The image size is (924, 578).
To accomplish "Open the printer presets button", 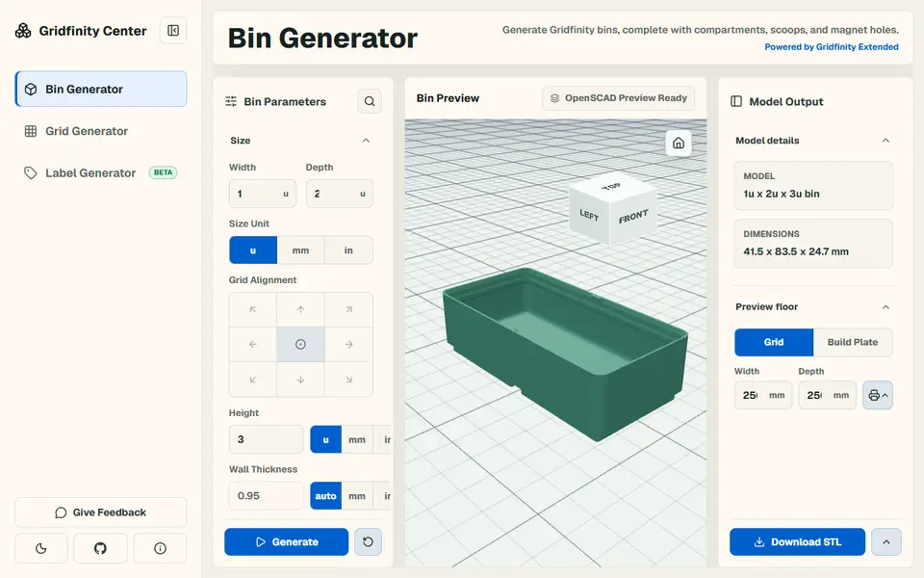I will pyautogui.click(x=878, y=395).
